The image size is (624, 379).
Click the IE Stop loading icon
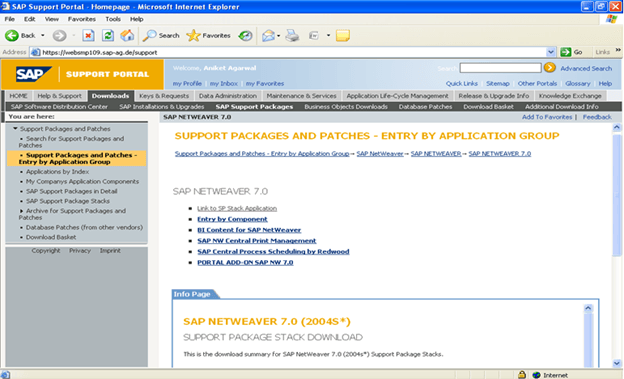click(88, 35)
